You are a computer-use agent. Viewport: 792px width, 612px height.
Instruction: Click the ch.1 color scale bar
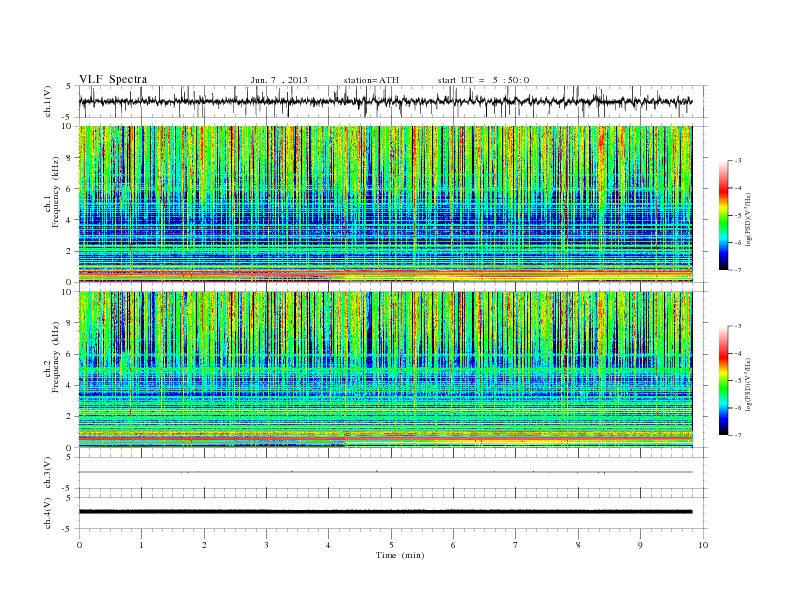pos(723,215)
